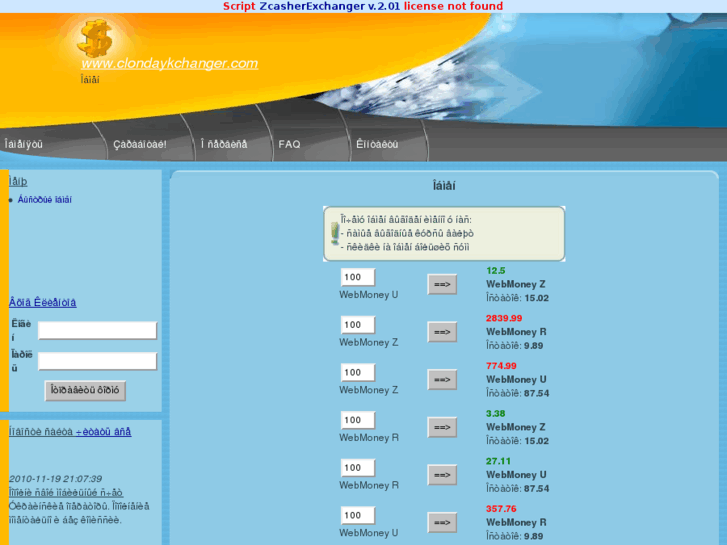Open the www.clondaykchanger.com header link

(170, 64)
